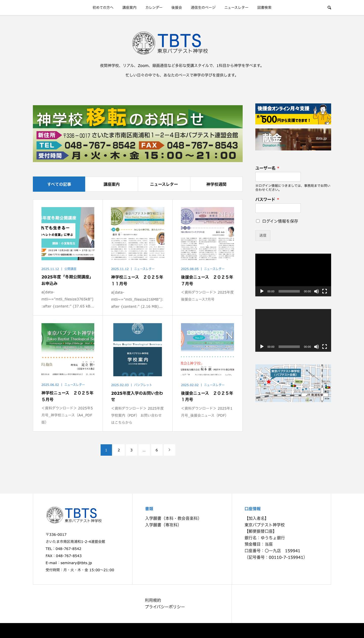The width and height of the screenshot is (364, 638).
Task: Click the 送信 login button
Action: coord(263,235)
